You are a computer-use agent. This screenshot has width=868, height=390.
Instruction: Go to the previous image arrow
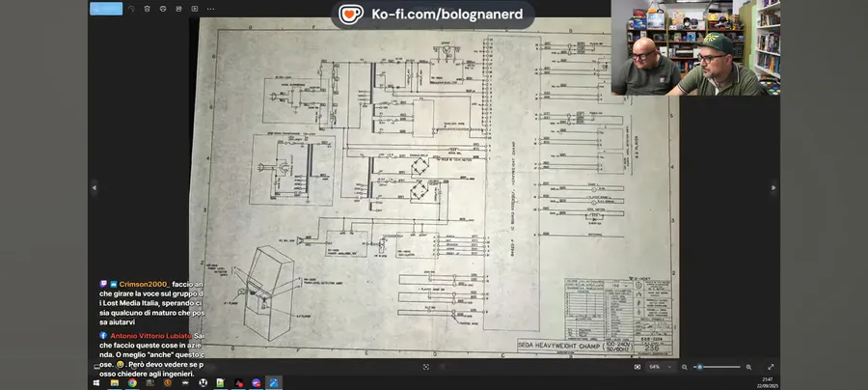click(94, 188)
